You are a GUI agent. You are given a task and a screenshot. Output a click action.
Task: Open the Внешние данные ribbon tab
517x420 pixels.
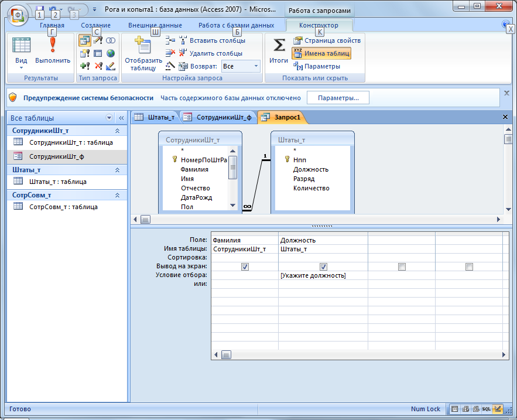155,25
